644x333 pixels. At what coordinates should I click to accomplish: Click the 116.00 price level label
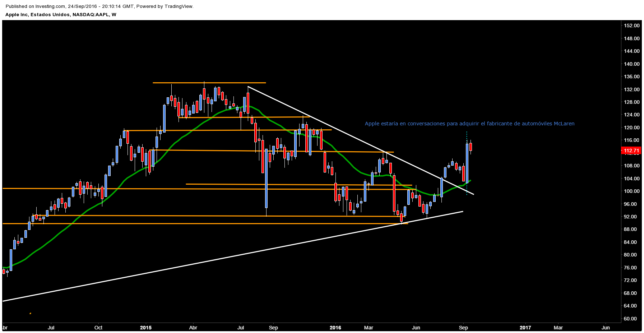click(631, 140)
